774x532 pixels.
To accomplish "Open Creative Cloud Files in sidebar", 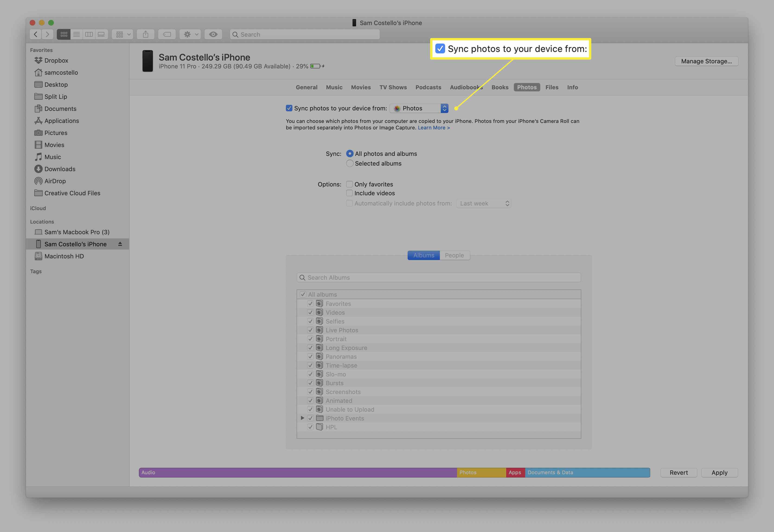I will click(77, 193).
